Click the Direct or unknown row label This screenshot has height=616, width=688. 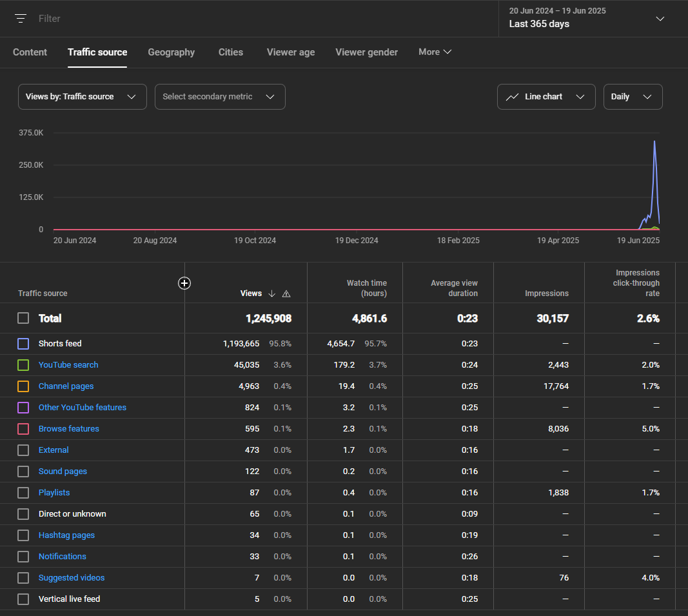pos(72,514)
